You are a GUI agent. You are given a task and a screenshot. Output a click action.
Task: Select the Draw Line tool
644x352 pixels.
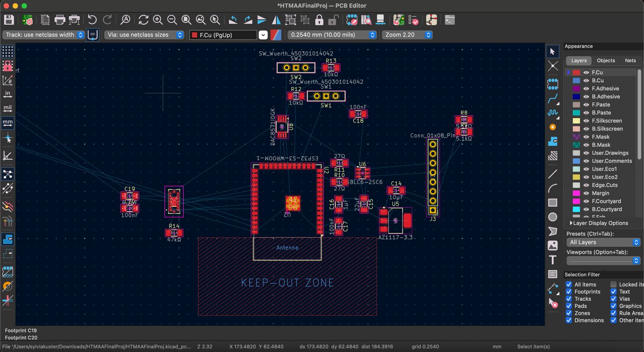pyautogui.click(x=553, y=174)
